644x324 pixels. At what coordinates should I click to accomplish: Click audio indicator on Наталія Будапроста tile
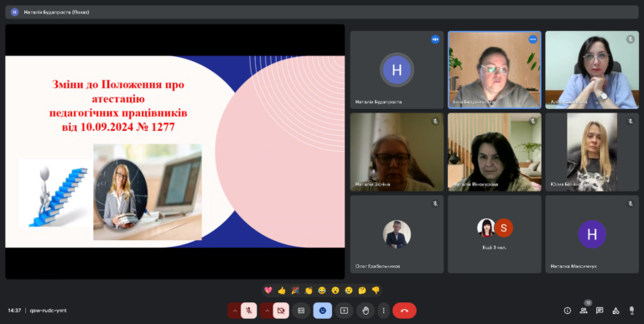point(435,39)
